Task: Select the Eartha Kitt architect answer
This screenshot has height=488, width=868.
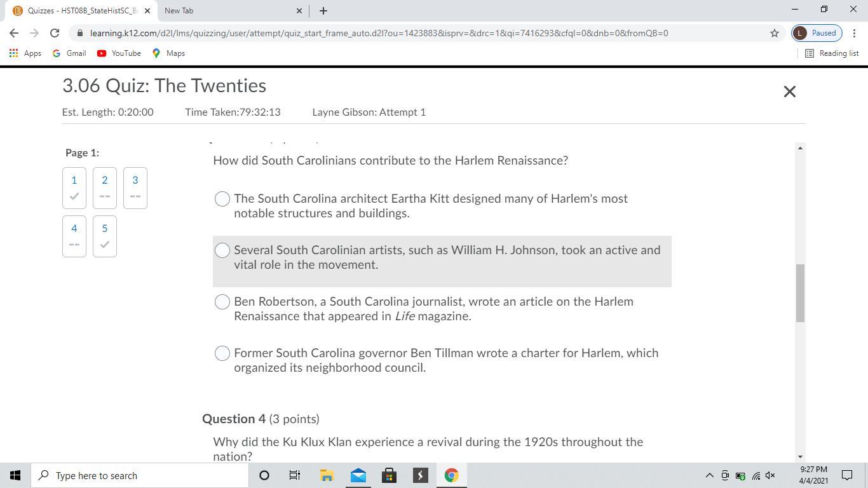Action: pyautogui.click(x=222, y=199)
